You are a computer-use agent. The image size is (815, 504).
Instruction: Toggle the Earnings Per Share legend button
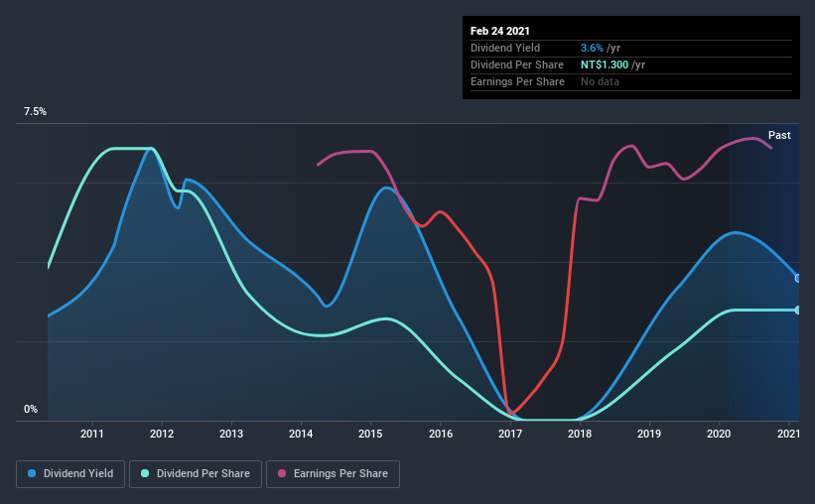tap(333, 474)
